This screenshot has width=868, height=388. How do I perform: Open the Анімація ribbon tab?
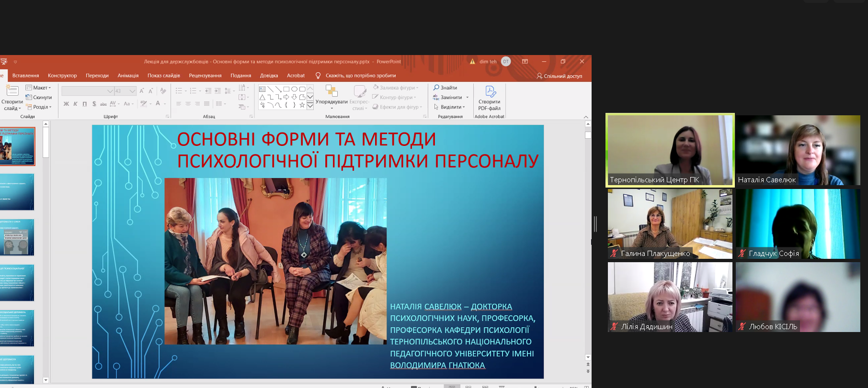tap(128, 76)
